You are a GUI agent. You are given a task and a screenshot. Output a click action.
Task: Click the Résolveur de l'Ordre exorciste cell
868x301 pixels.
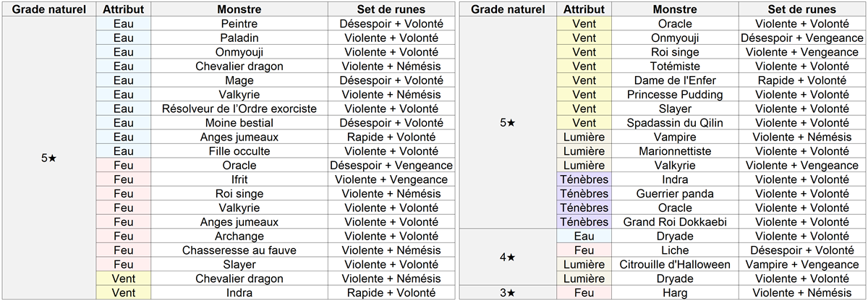click(x=239, y=109)
